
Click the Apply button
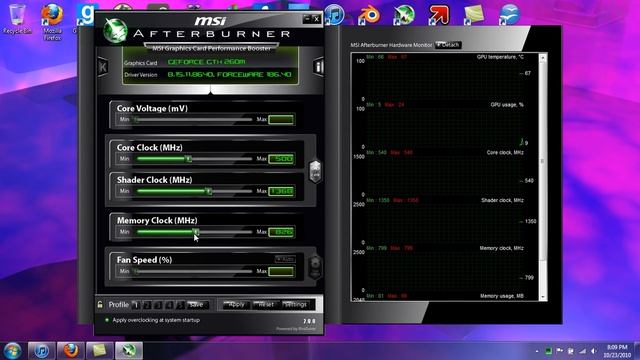click(237, 304)
